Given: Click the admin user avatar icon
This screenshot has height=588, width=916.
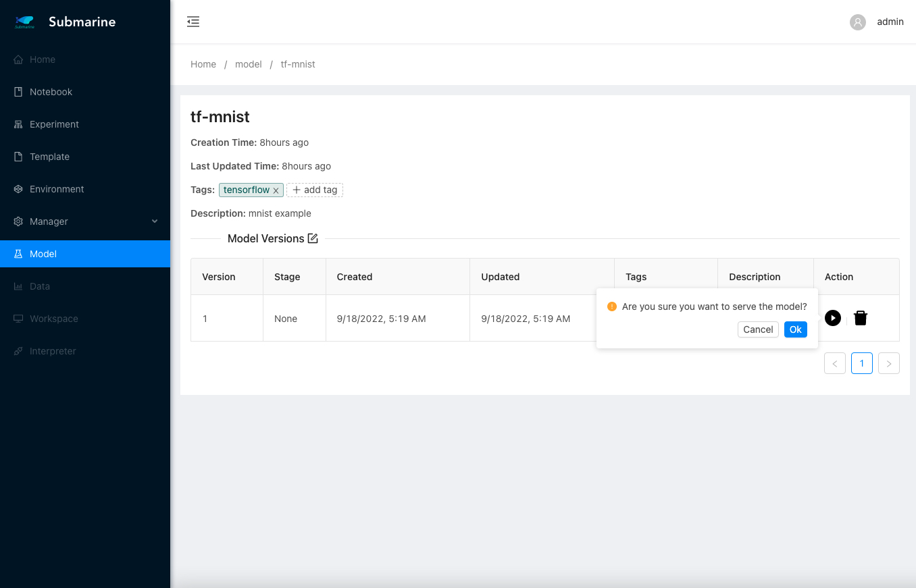Looking at the screenshot, I should tap(858, 22).
